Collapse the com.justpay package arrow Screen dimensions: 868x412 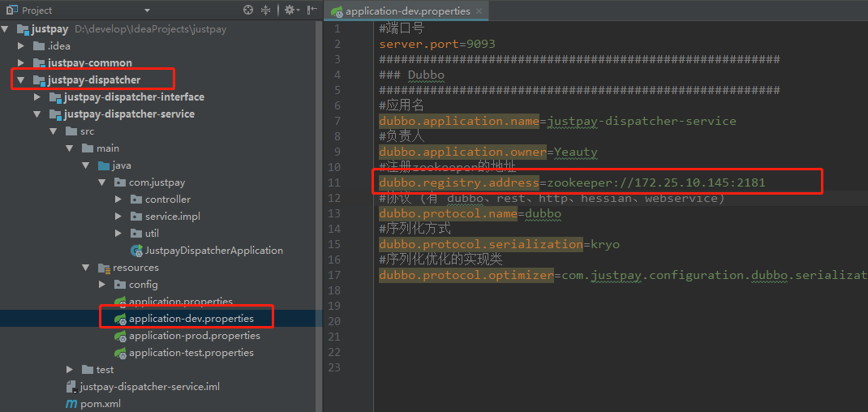(102, 182)
